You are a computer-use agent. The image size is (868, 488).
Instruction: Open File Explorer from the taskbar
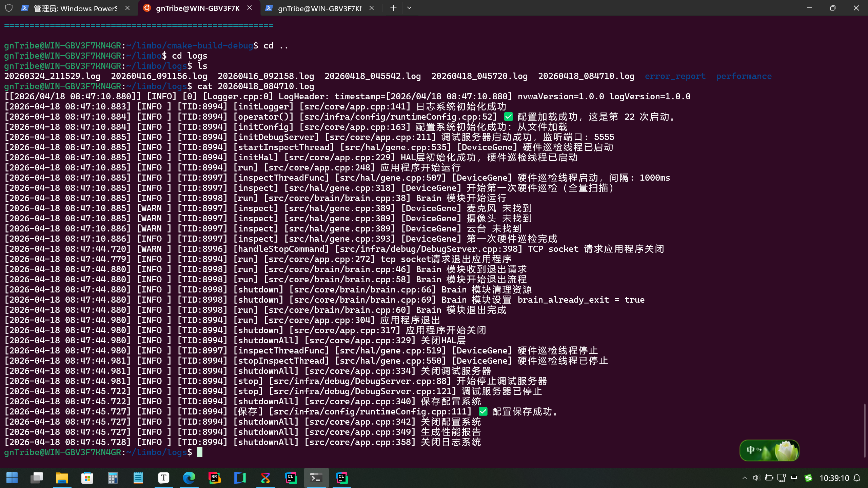62,478
